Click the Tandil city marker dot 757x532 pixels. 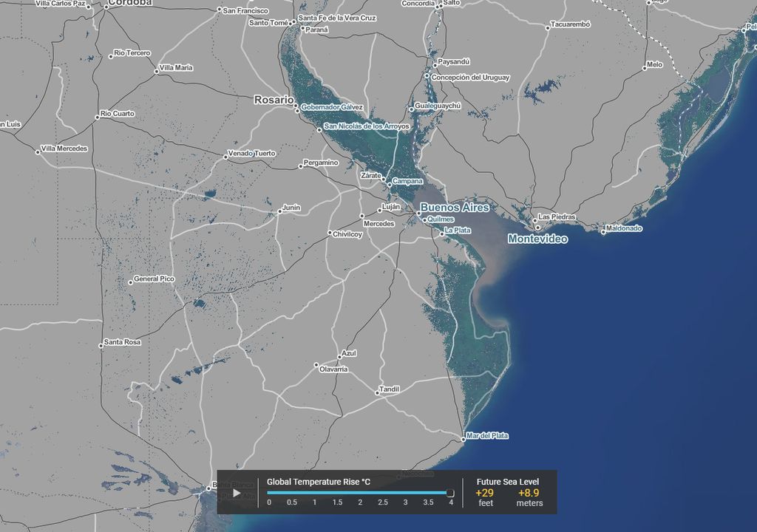point(377,393)
